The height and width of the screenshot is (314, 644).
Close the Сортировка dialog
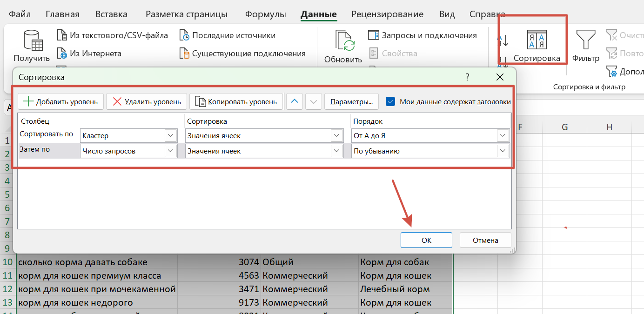point(500,77)
